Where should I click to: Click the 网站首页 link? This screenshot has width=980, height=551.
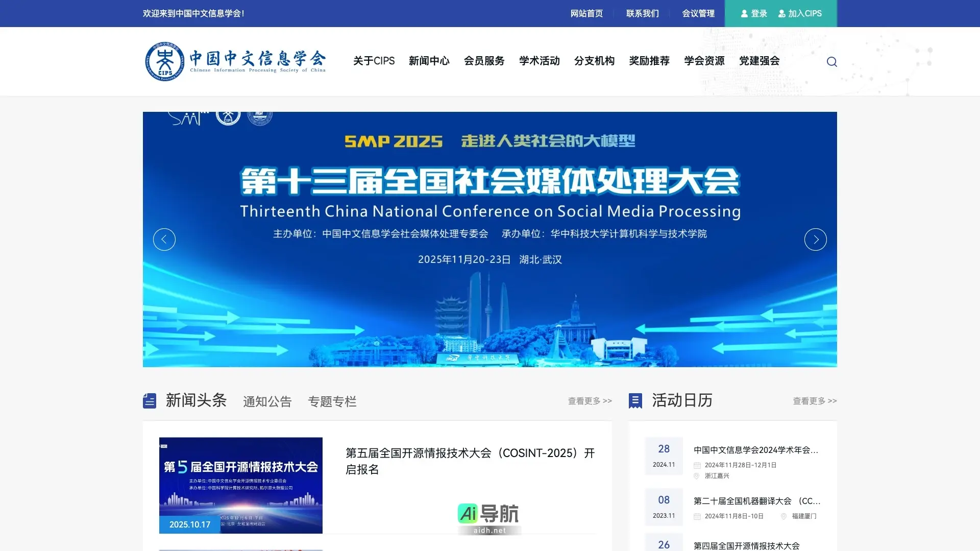click(x=587, y=14)
